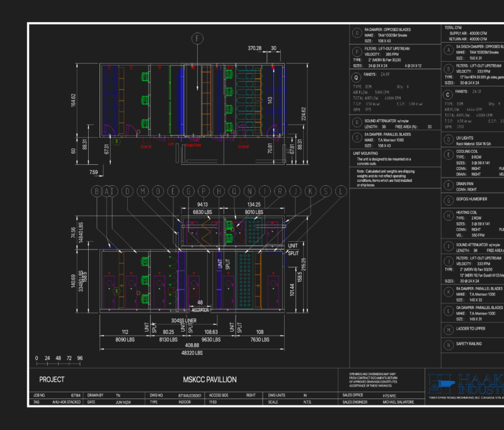Select the 94.13 dimension
Viewport: 504px width, 430px height.
pyautogui.click(x=202, y=205)
